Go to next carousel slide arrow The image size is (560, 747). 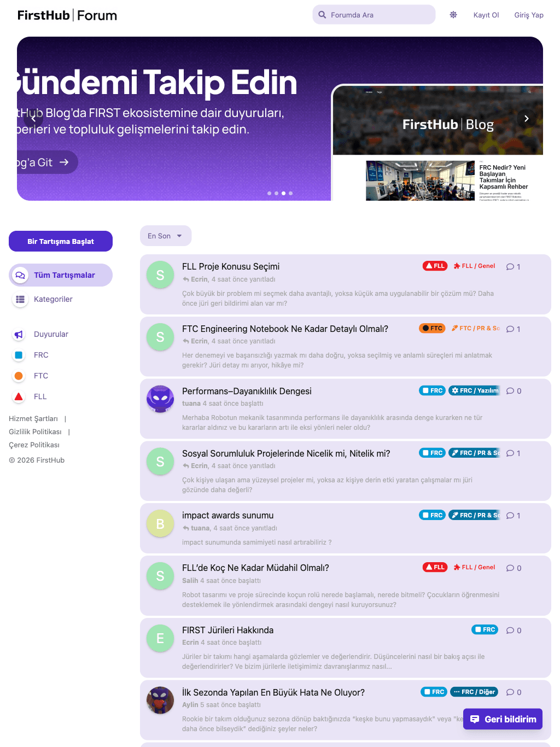coord(526,118)
